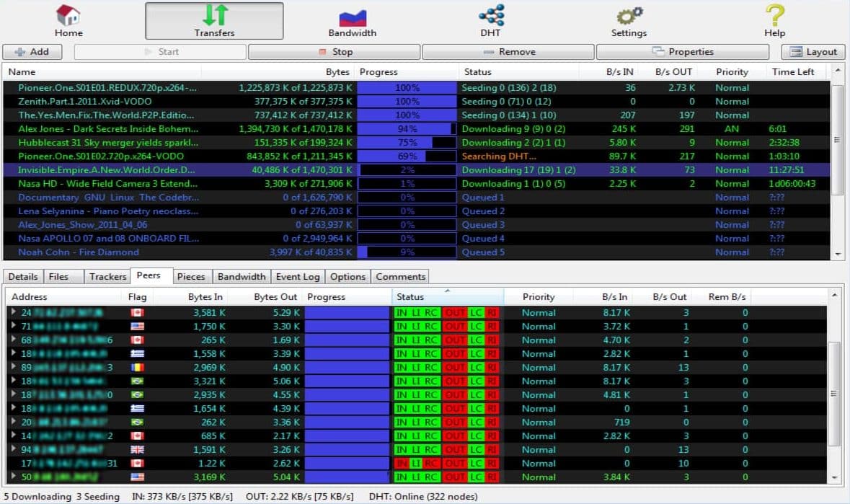
Task: Open Settings gears icon
Action: 629,16
